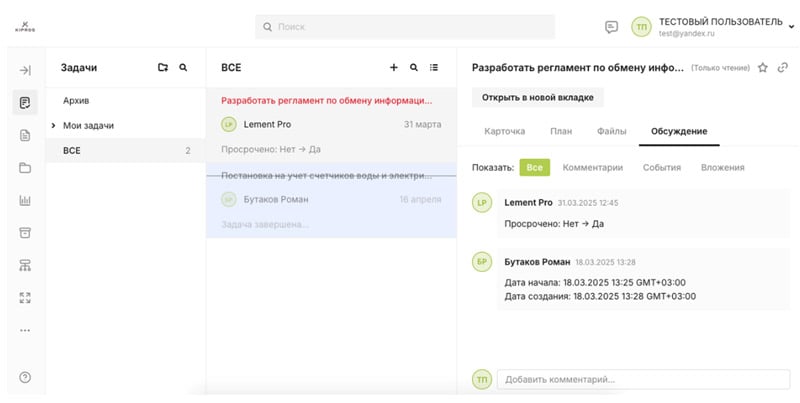Click the Поиск search field
Viewport: 800px width, 403px height.
[x=405, y=27]
